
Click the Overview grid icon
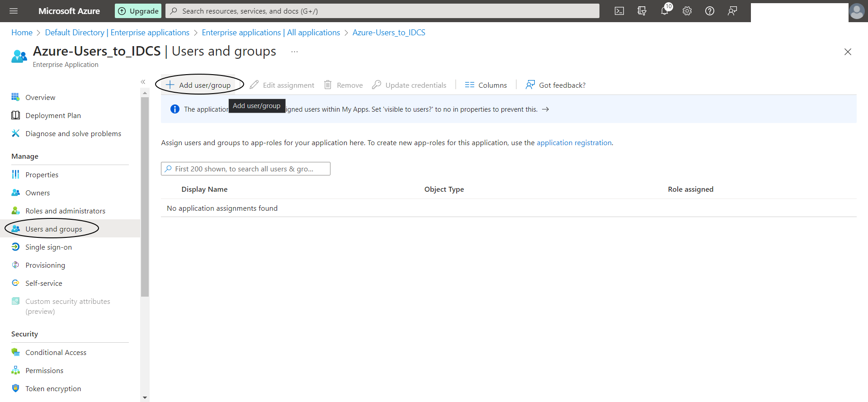click(15, 97)
